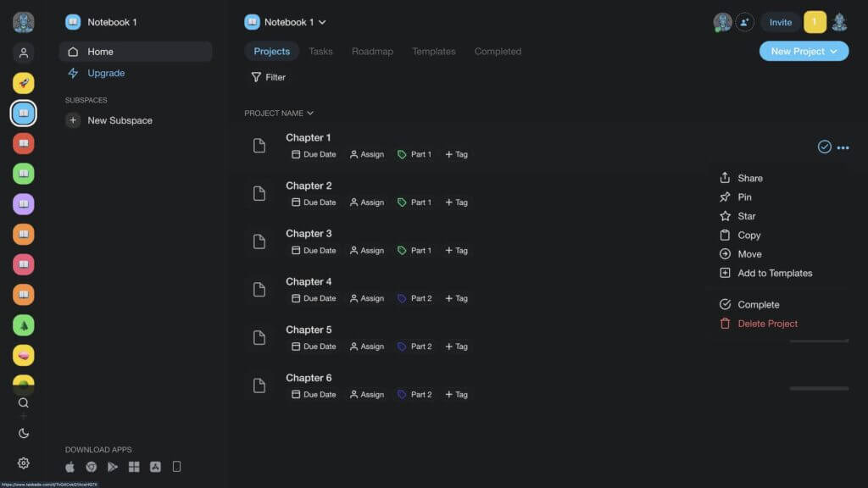
Task: Select the search icon in the sidebar
Action: click(23, 403)
